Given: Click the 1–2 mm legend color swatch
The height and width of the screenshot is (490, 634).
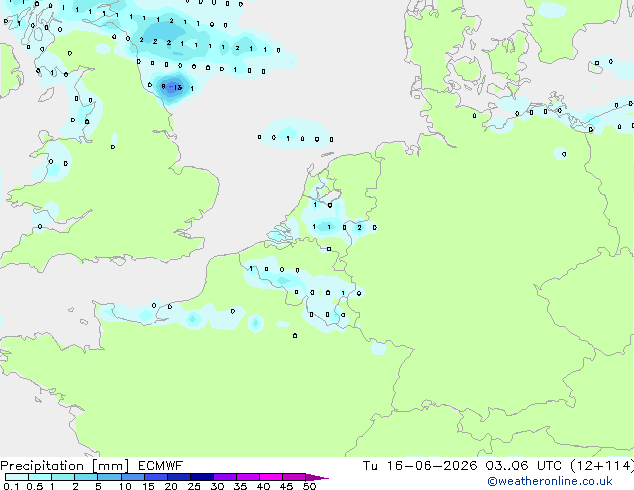Looking at the screenshot, I should pos(63,477).
